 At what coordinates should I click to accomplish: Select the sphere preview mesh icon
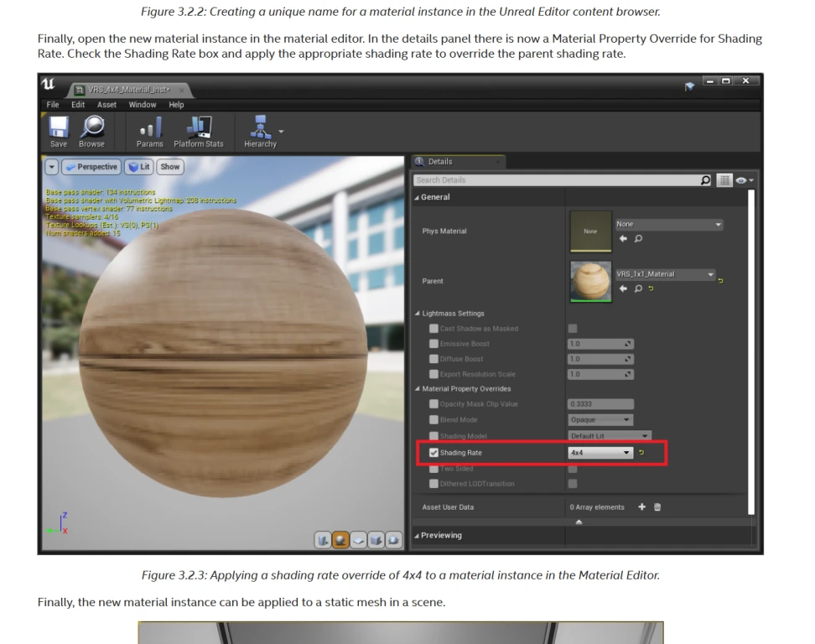pos(341,540)
